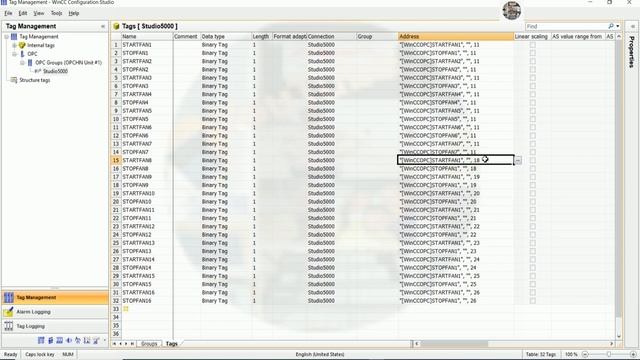Select the Studio5000 connection in tree
Viewport: 640px width, 360px height.
point(56,71)
